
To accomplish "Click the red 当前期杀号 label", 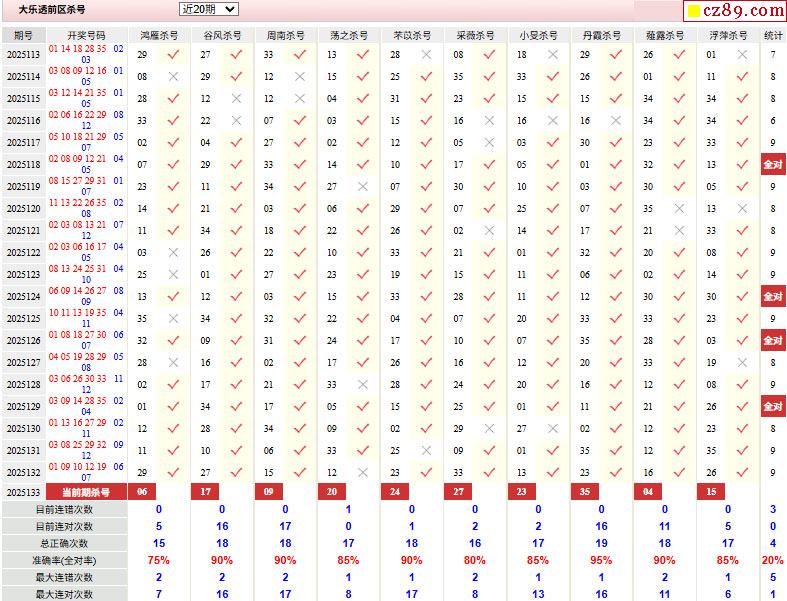I will click(x=86, y=492).
